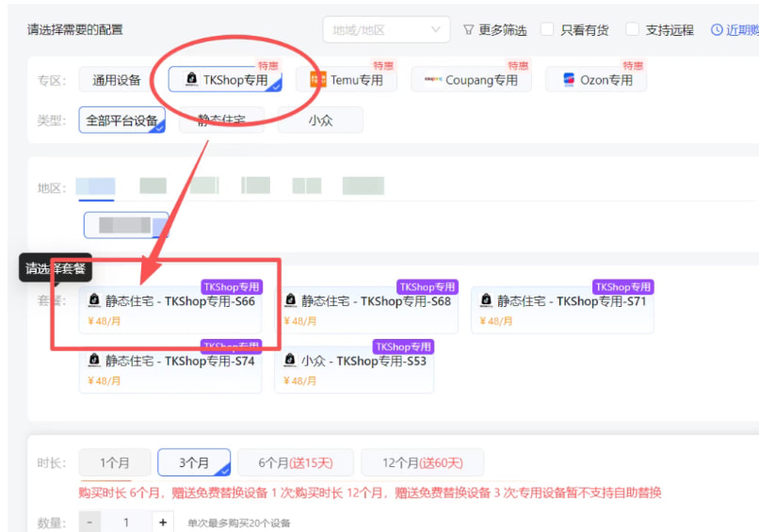The width and height of the screenshot is (759, 532).
Task: Select type 小众
Action: point(320,120)
